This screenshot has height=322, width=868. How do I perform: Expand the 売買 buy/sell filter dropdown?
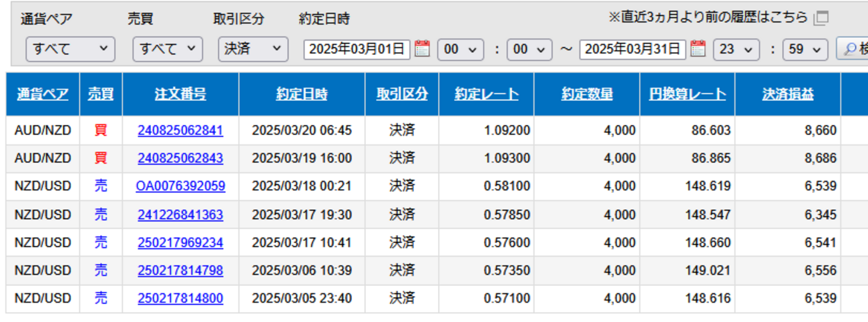(167, 49)
